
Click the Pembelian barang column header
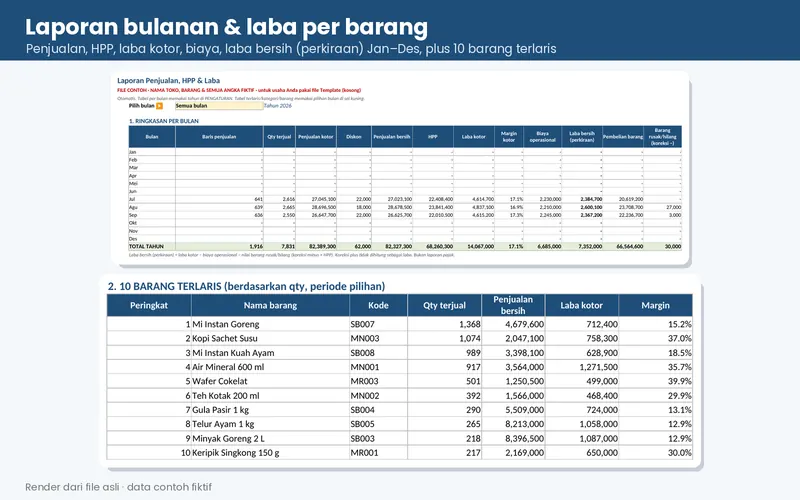click(623, 137)
